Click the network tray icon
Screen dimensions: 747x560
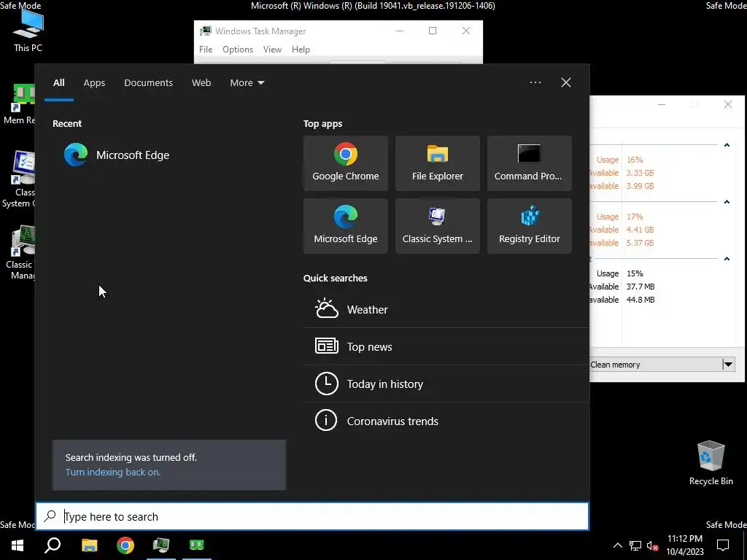coord(635,545)
